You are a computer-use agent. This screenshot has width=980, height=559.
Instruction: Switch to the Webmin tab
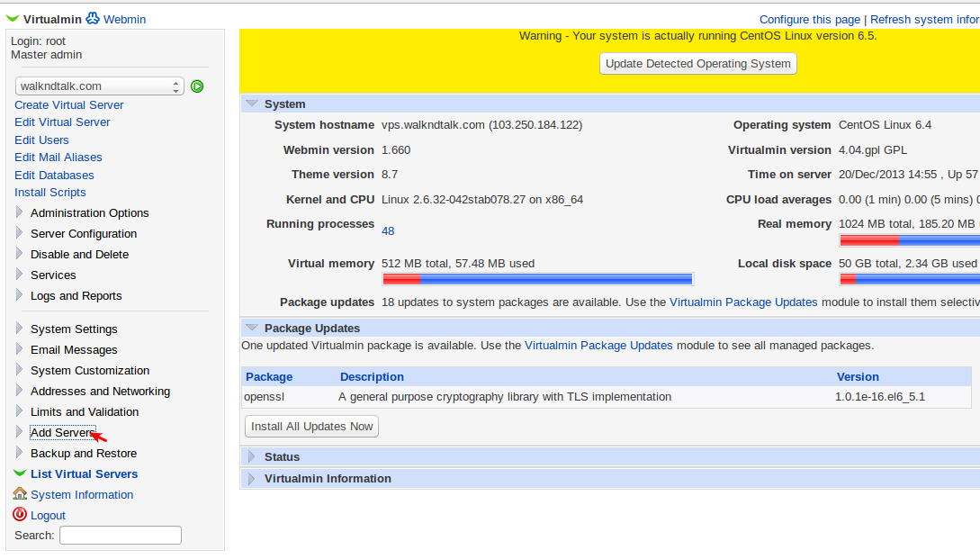124,19
